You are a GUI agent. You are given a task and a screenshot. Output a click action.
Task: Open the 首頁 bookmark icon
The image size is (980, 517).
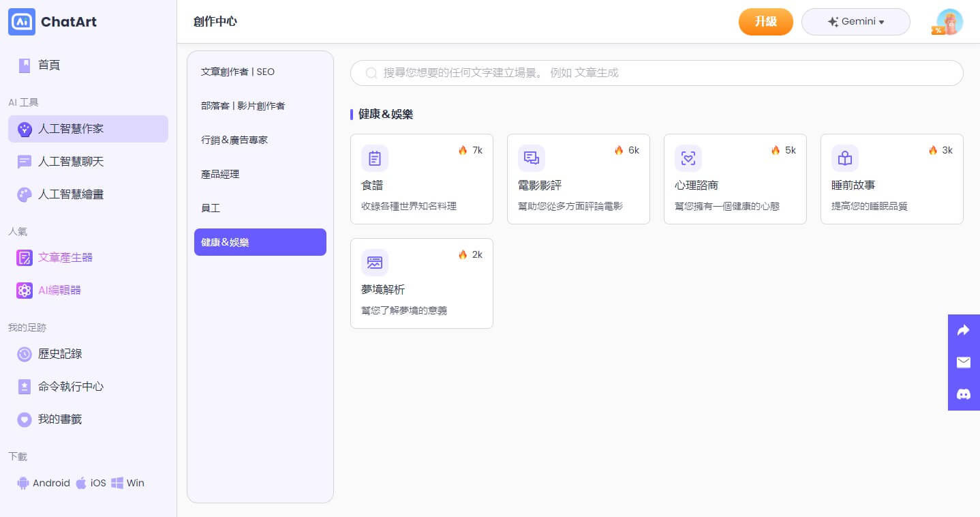(x=25, y=65)
